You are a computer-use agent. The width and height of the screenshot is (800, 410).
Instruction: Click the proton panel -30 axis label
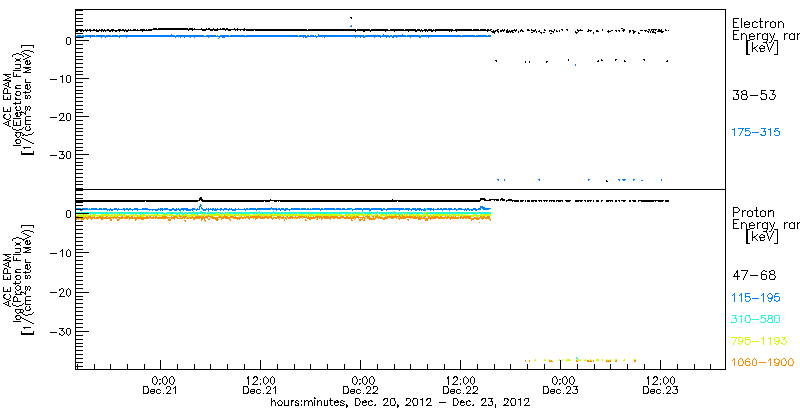tap(60, 331)
